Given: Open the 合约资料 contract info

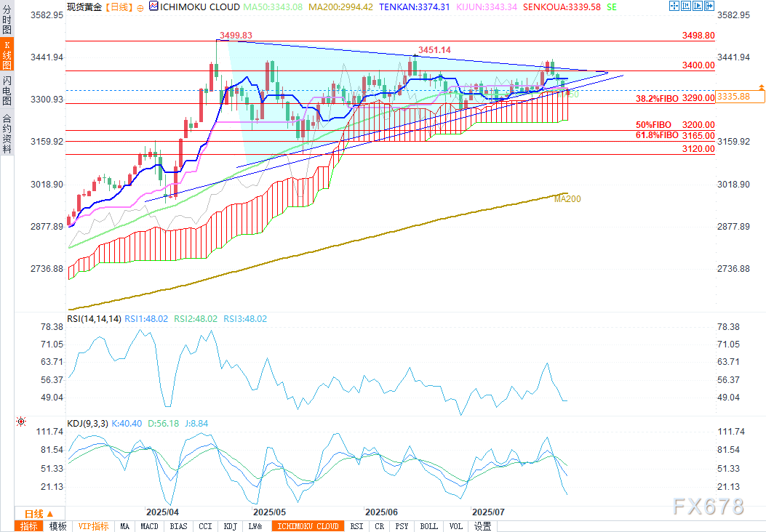Looking at the screenshot, I should [x=7, y=134].
